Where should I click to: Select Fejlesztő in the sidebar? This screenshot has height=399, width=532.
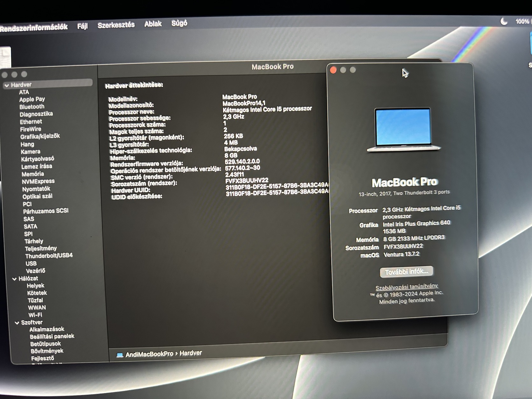tap(43, 359)
